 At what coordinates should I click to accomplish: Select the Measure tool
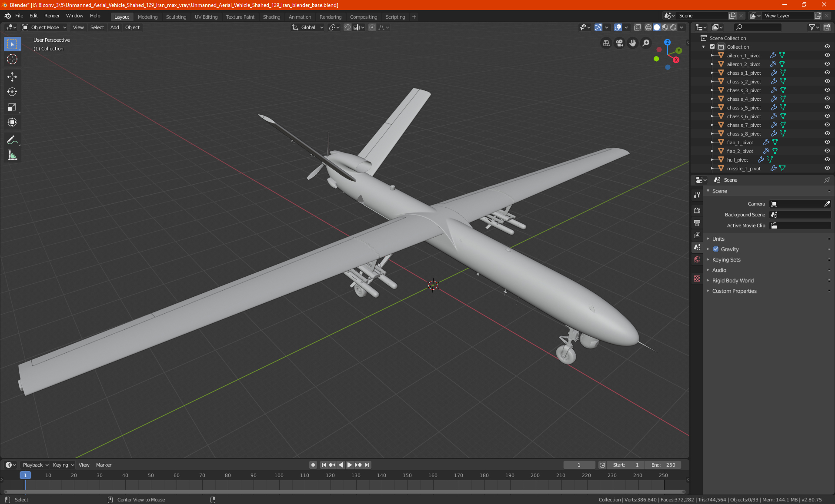coord(12,155)
